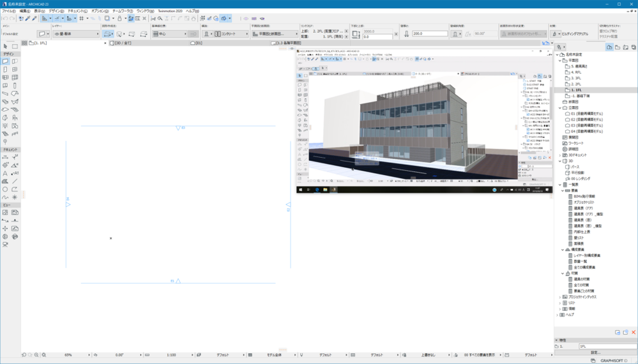Open the Layout Book navigator icon

[x=625, y=47]
